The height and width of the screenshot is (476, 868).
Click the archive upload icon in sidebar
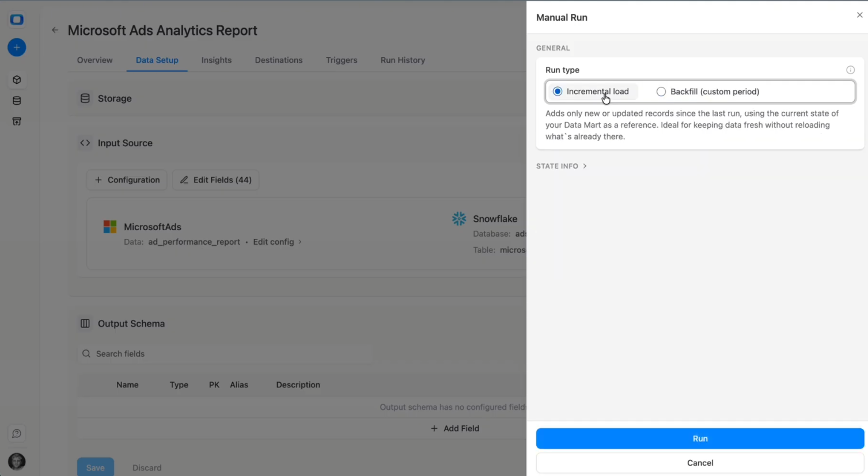16,121
